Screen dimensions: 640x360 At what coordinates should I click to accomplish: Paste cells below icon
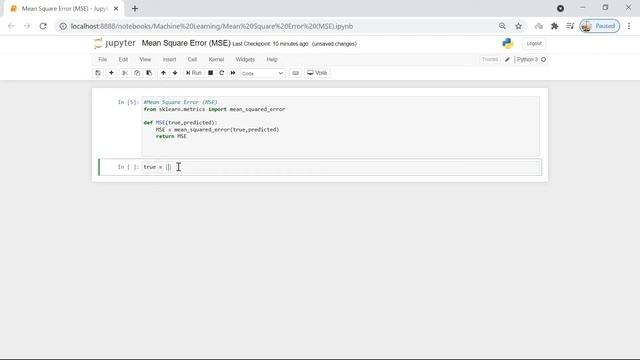coord(149,73)
